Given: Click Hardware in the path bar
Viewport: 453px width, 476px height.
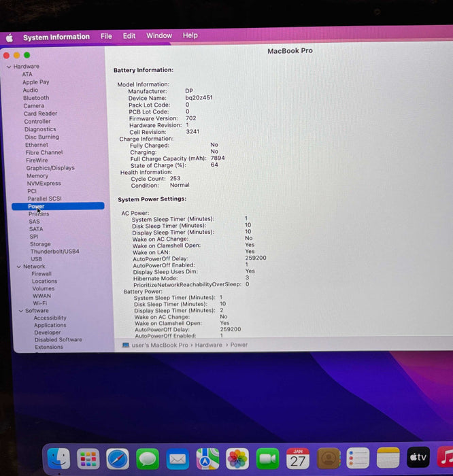Looking at the screenshot, I should click(x=209, y=345).
